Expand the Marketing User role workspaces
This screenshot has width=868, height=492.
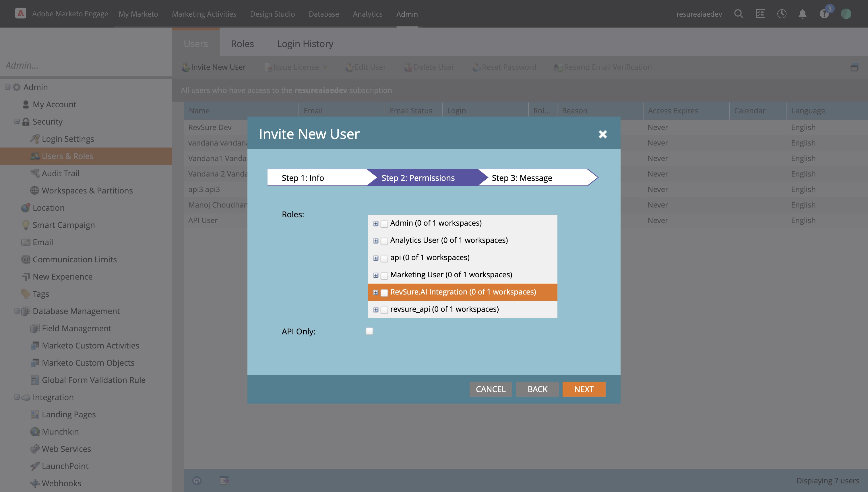[x=376, y=275]
